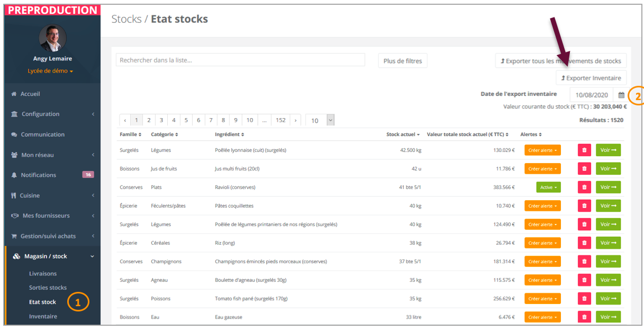Image resolution: width=644 pixels, height=330 pixels.
Task: Click the trash icon for Riz (long)
Action: [584, 243]
